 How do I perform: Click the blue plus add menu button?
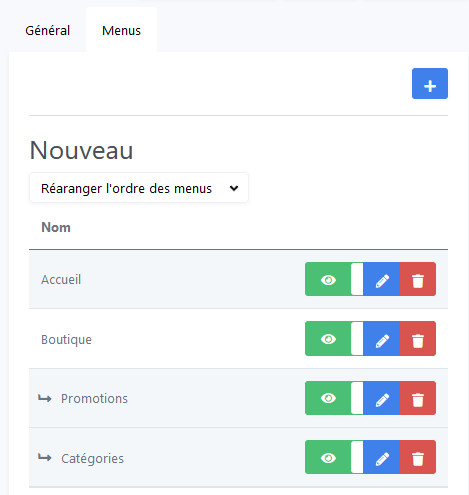(430, 84)
